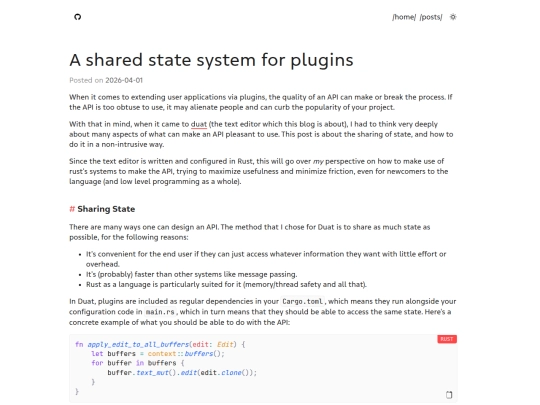Follow the duat hyperlink
The width and height of the screenshot is (540, 405).
tap(199, 124)
